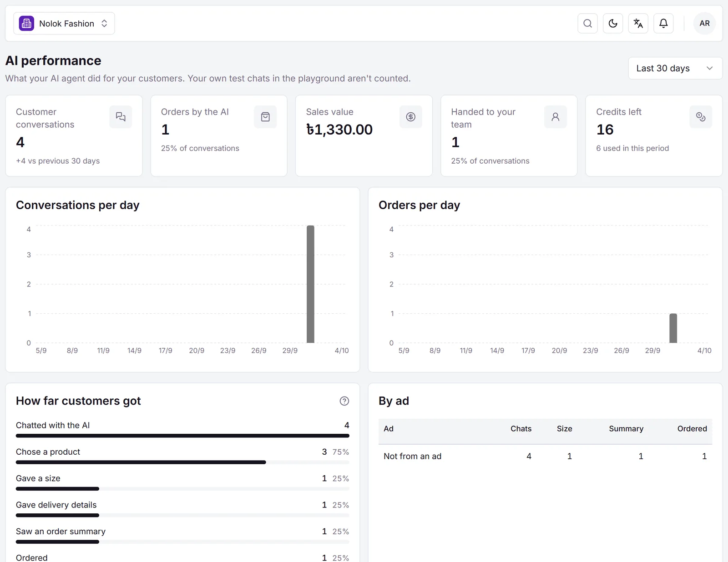The width and height of the screenshot is (728, 562).
Task: Click 'Saw an order summary' funnel row
Action: click(182, 535)
